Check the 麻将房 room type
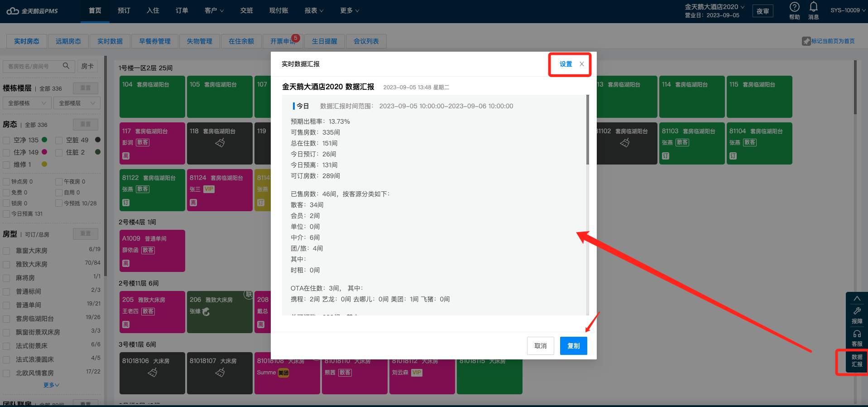 (6, 278)
